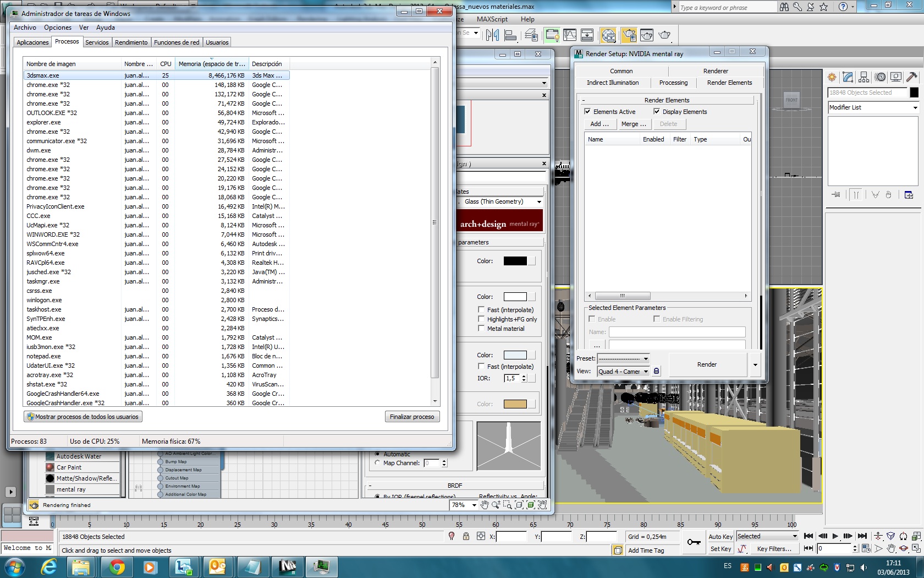Open the Quad 4 - Camera view dropdown
Screen dimensions: 924x578
point(624,372)
